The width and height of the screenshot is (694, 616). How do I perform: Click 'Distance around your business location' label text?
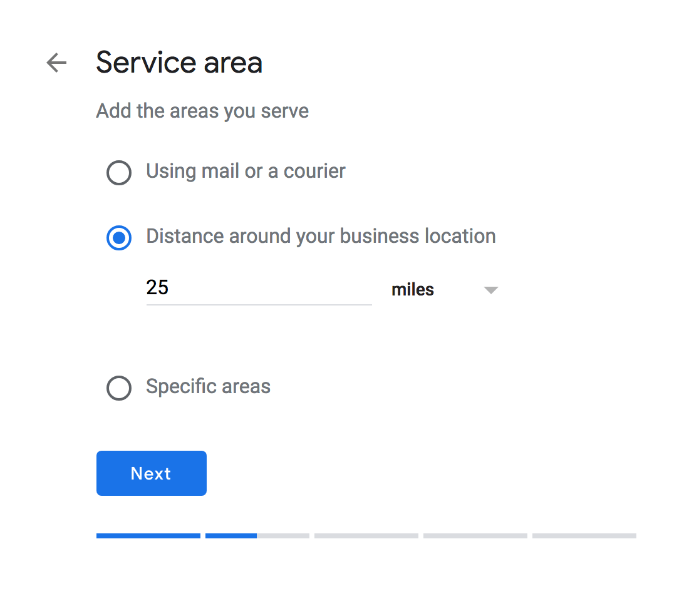[321, 236]
